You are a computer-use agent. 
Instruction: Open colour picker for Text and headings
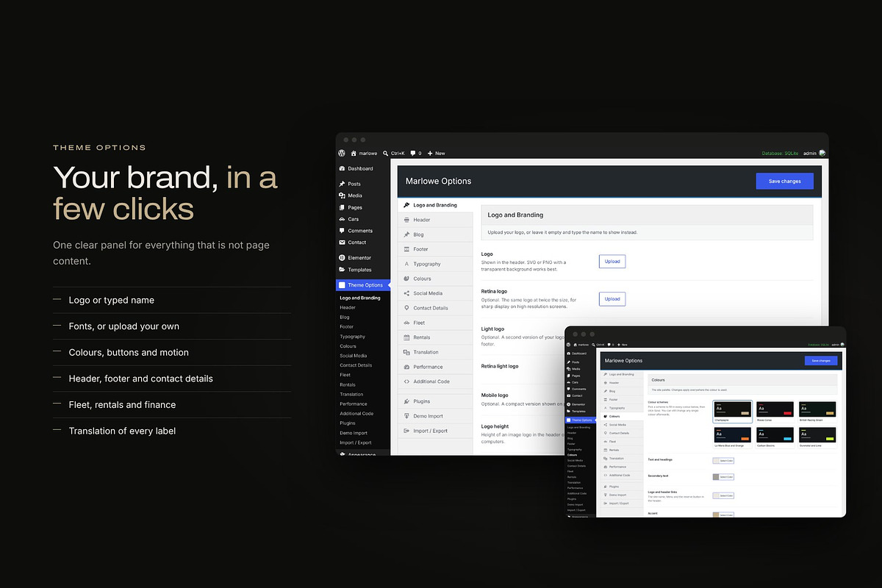(x=723, y=461)
